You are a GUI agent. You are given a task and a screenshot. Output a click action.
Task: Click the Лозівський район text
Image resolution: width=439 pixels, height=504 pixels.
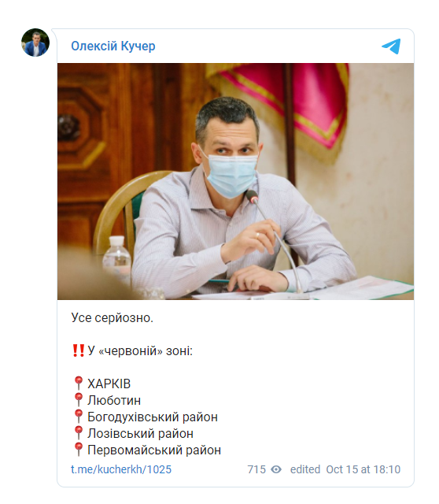pos(140,434)
